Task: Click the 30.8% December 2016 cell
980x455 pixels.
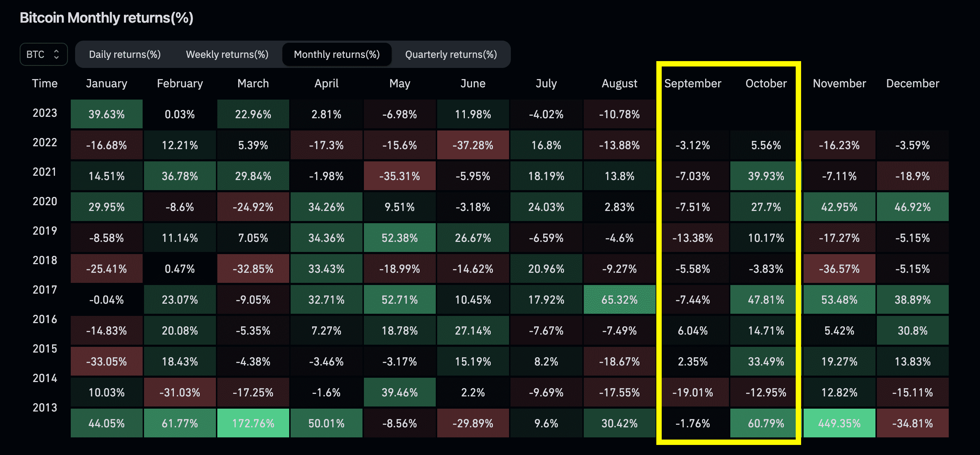Action: tap(913, 331)
